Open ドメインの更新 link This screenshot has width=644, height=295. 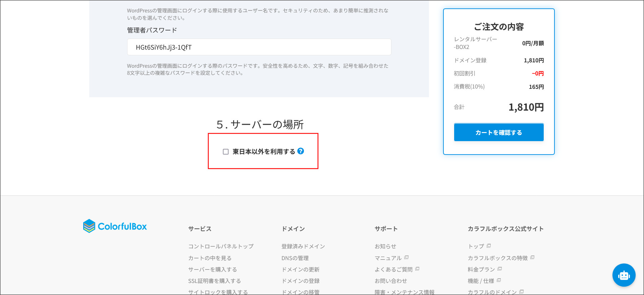[x=300, y=270]
